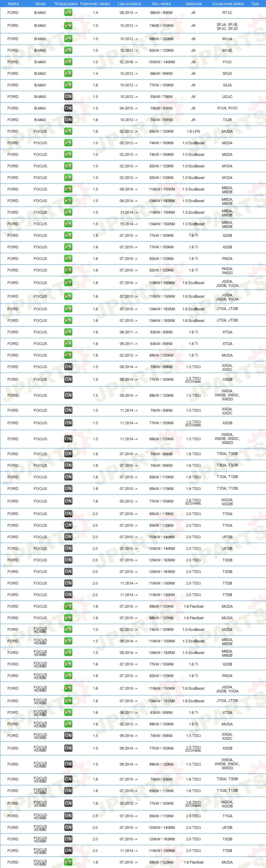Screen dimensions: 266x868
Task: Click the PB fuel icon in the M1JE row
Action: click(x=68, y=50)
